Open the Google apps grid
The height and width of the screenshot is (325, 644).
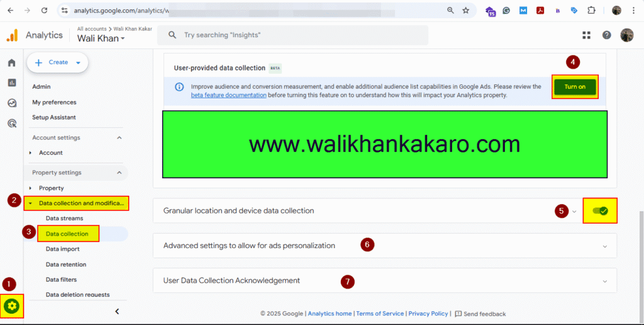tap(586, 35)
